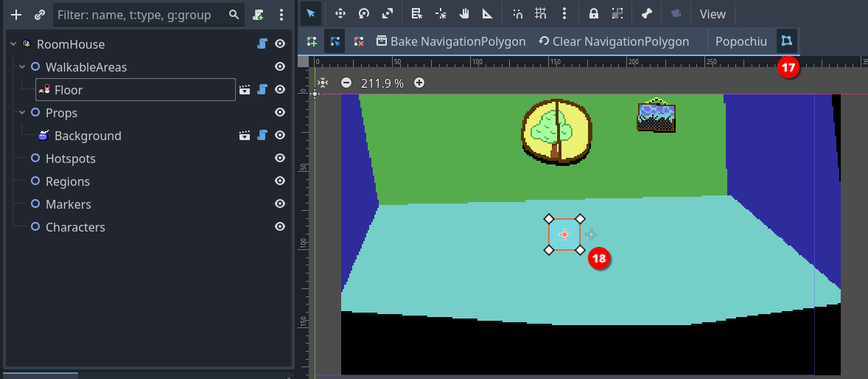Activate the Pan Mode hand tool
The width and height of the screenshot is (868, 379).
coord(464,14)
